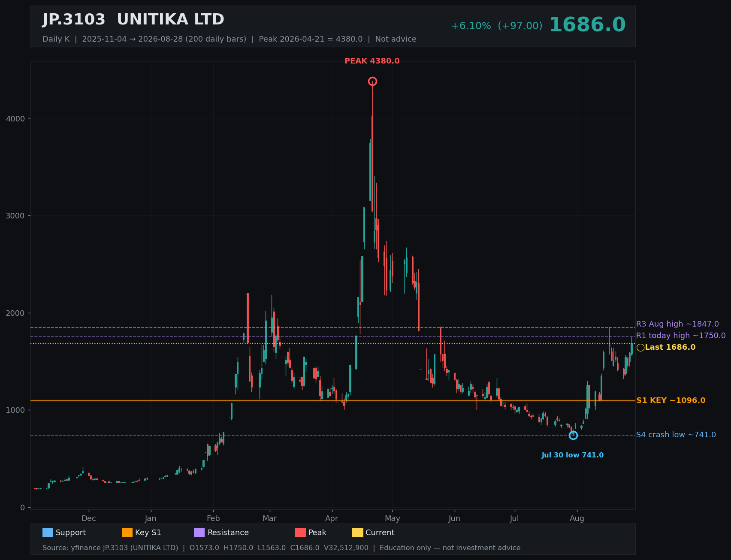Click the 'Resistance' legend label
Viewport: 731px width, 560px height.
coord(228,533)
